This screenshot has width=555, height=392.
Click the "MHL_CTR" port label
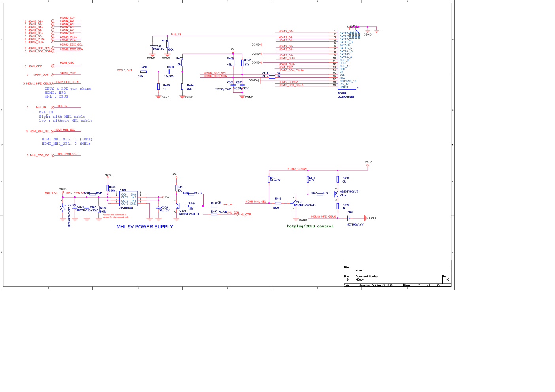pos(245,215)
